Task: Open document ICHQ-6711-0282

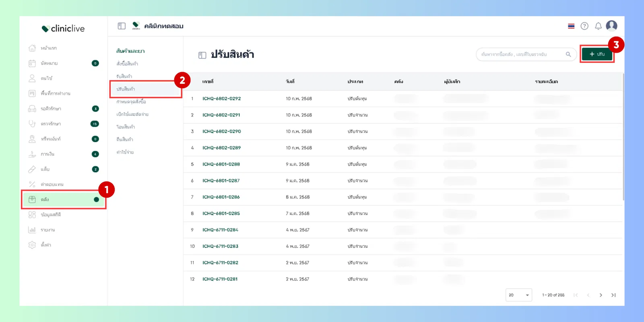Action: (x=220, y=263)
